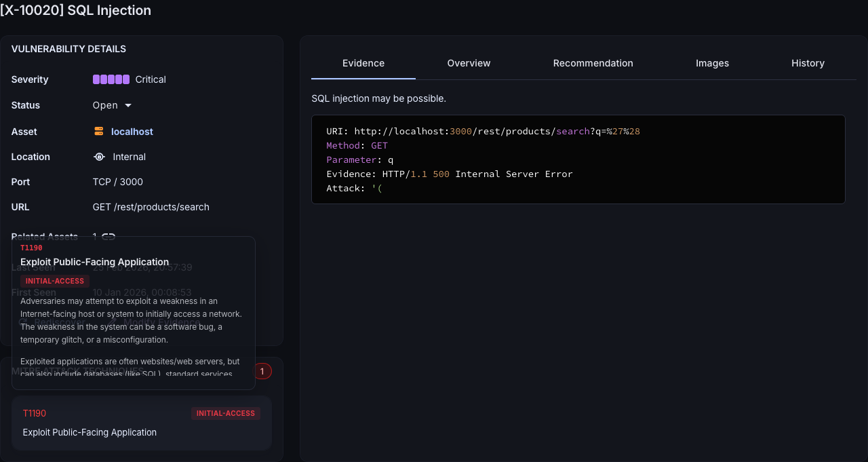Switch to the Overview tab

tap(469, 63)
